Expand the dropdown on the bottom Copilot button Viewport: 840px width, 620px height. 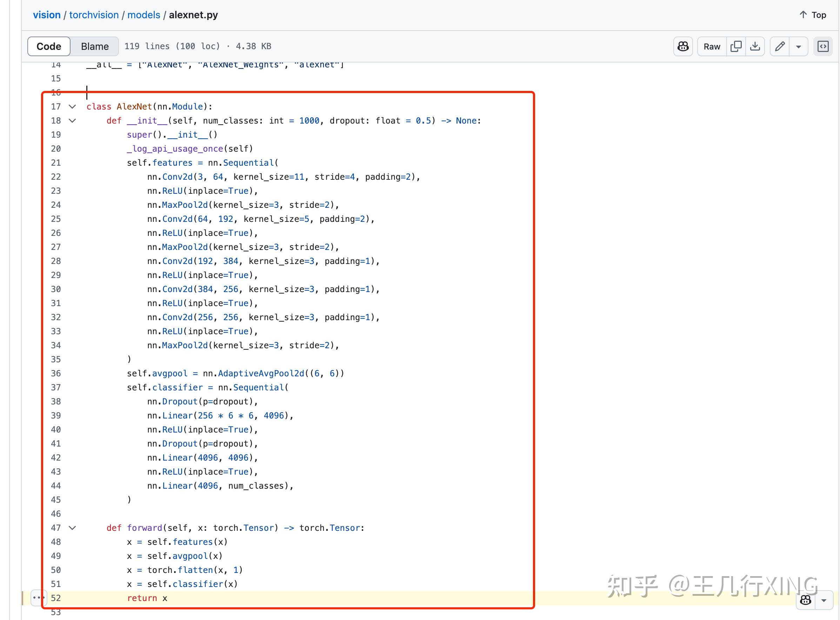point(824,599)
